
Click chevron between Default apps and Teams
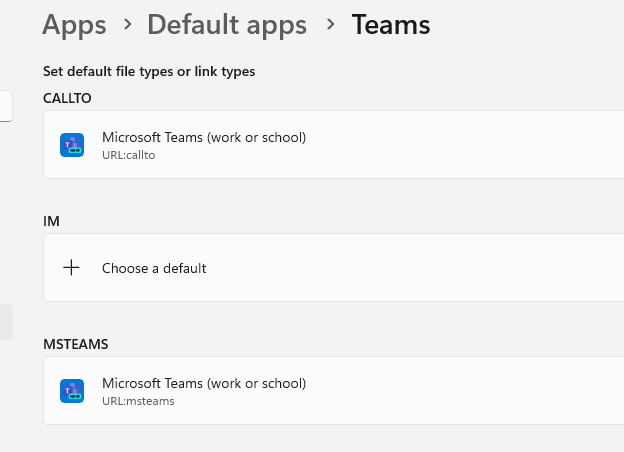click(330, 25)
